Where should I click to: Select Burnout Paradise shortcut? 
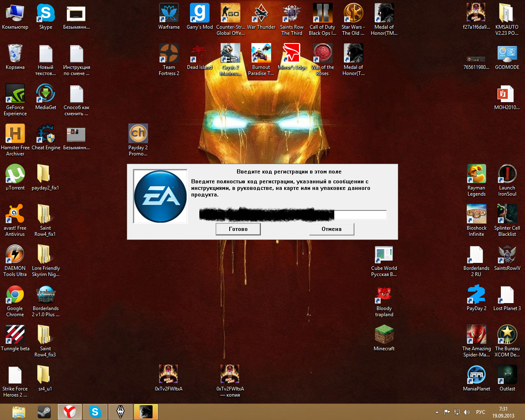click(x=261, y=60)
